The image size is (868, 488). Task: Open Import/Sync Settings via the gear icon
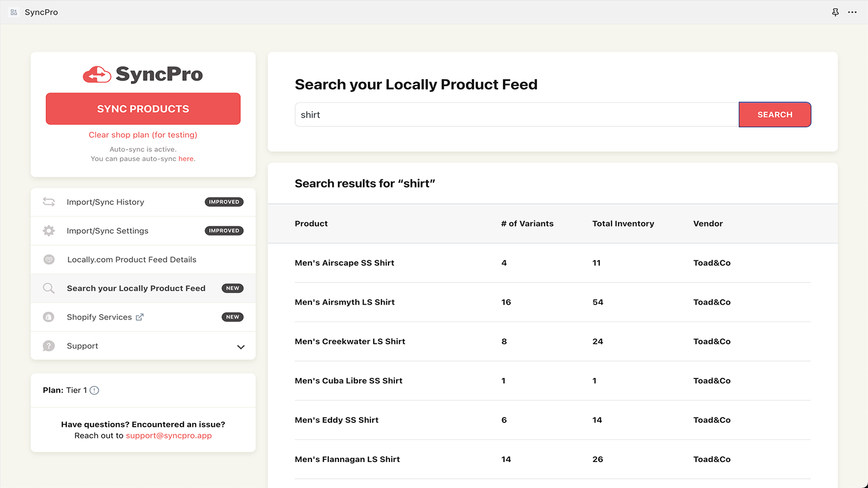[48, 230]
